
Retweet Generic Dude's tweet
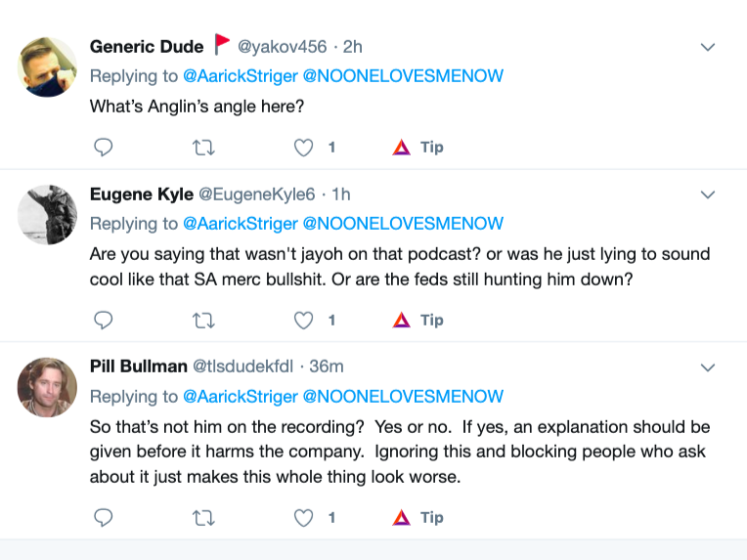click(203, 148)
